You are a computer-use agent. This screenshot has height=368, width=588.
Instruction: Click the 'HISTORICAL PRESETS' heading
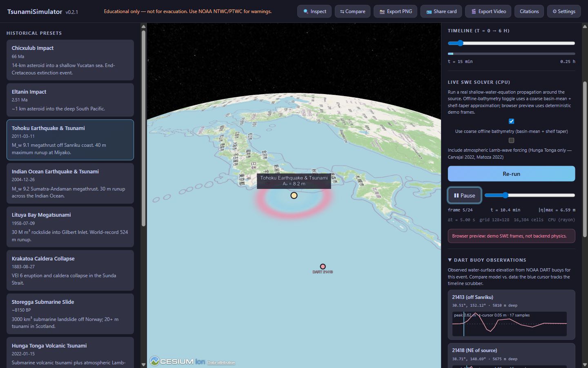pyautogui.click(x=34, y=33)
